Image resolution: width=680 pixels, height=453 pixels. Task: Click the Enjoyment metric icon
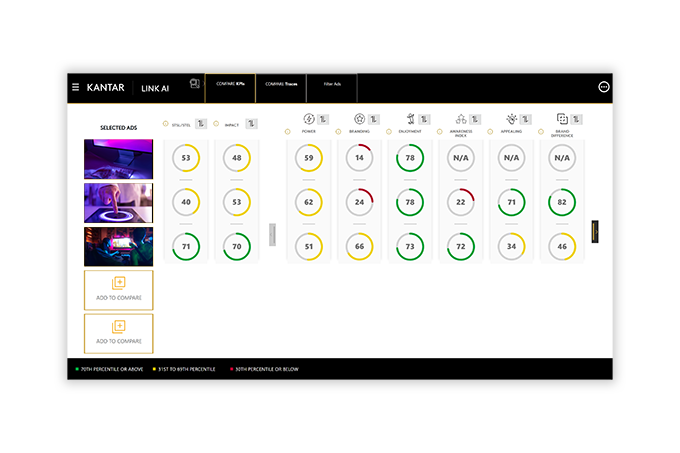[410, 119]
